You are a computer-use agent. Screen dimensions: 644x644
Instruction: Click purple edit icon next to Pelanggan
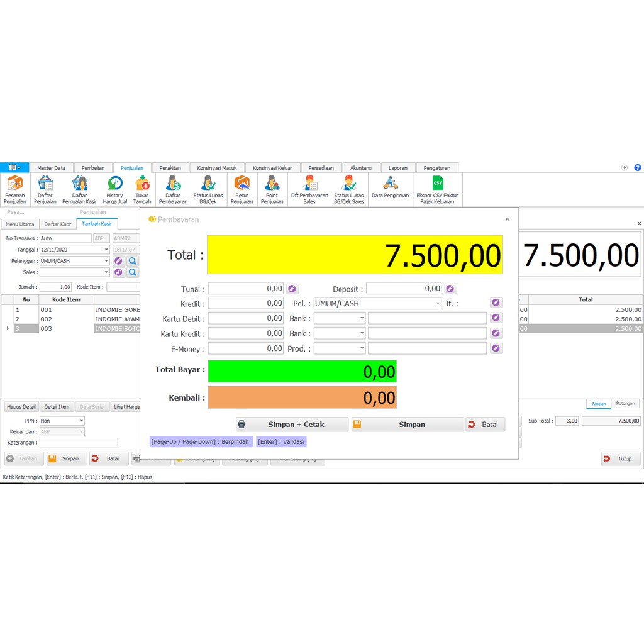pos(119,261)
